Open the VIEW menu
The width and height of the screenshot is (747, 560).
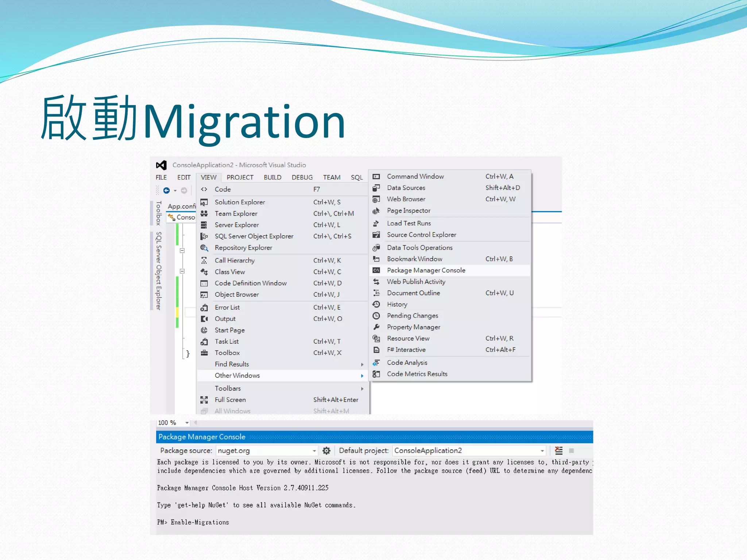(x=209, y=178)
